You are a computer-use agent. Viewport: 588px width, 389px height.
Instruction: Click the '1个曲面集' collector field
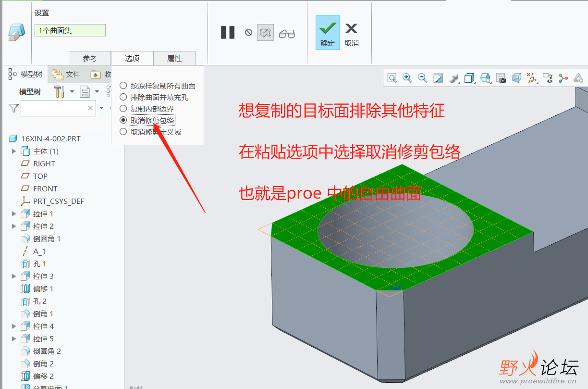(x=70, y=30)
